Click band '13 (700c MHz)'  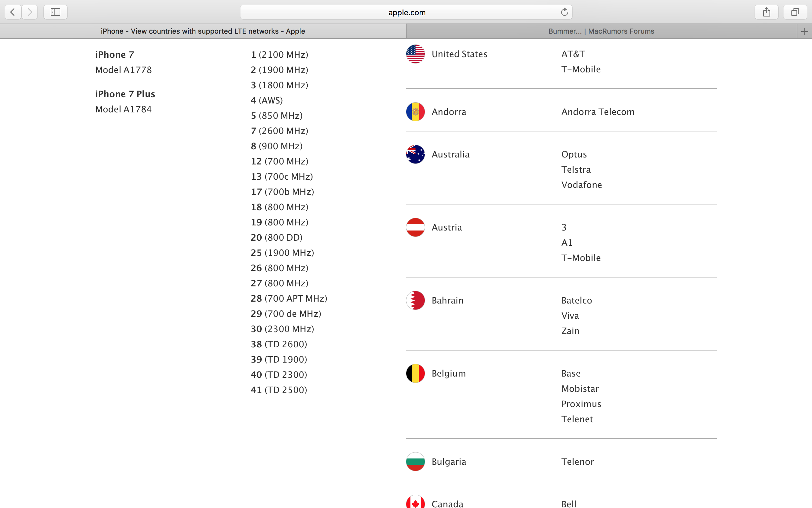(282, 177)
